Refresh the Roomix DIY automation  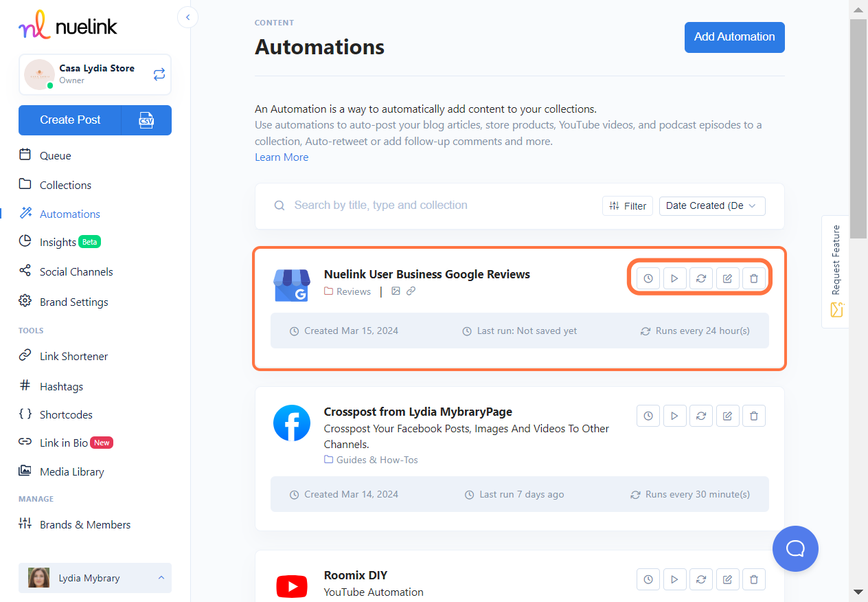point(701,579)
